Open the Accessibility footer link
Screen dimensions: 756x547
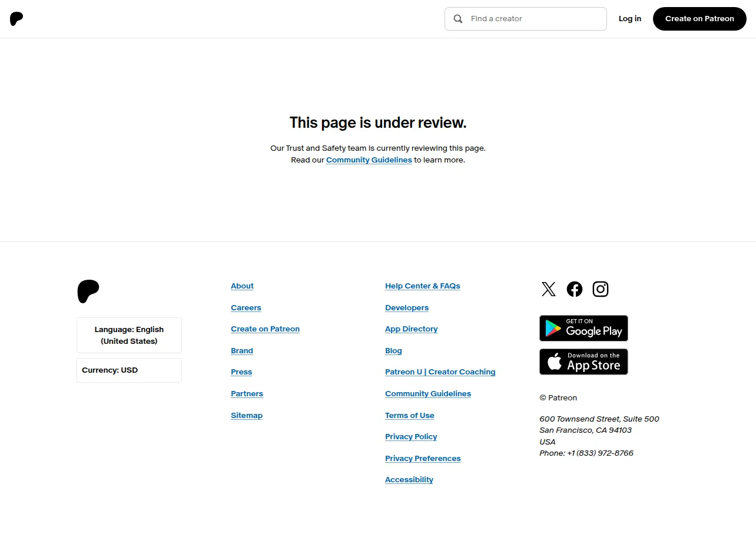409,480
